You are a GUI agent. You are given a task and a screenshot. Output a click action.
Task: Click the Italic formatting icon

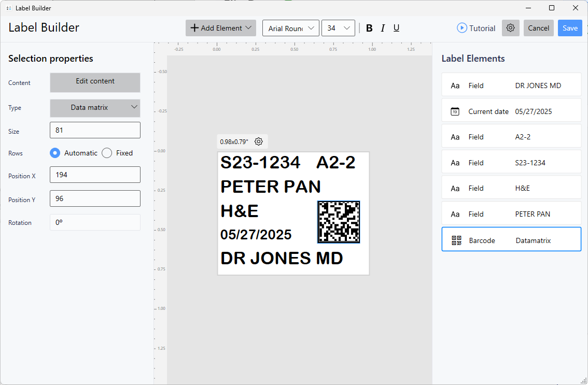(x=383, y=28)
